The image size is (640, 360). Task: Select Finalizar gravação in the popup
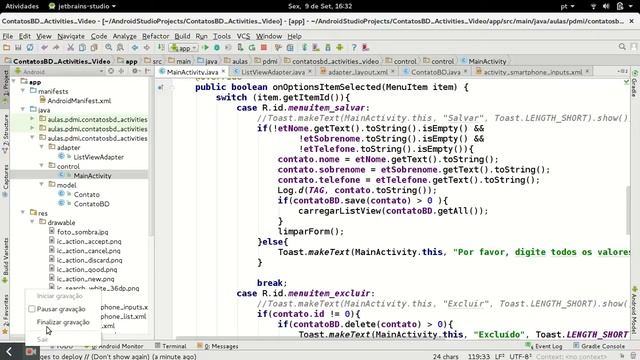pos(63,322)
